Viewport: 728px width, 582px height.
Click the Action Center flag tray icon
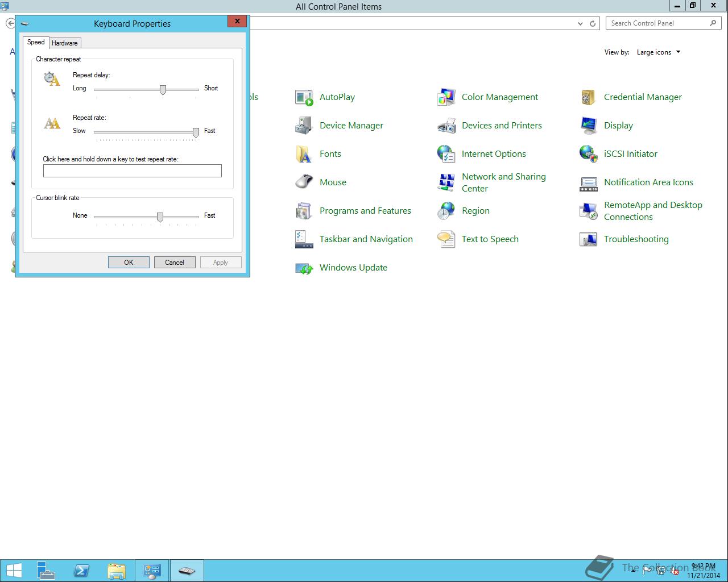(x=647, y=570)
